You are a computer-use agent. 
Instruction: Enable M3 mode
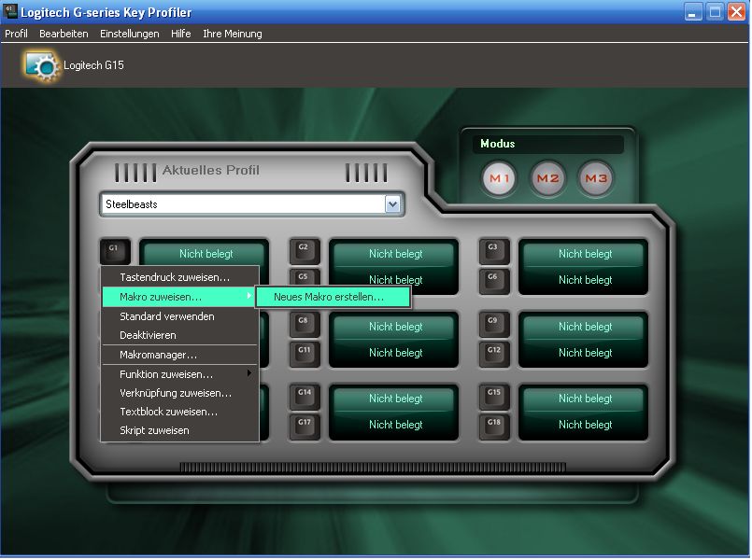tap(595, 178)
